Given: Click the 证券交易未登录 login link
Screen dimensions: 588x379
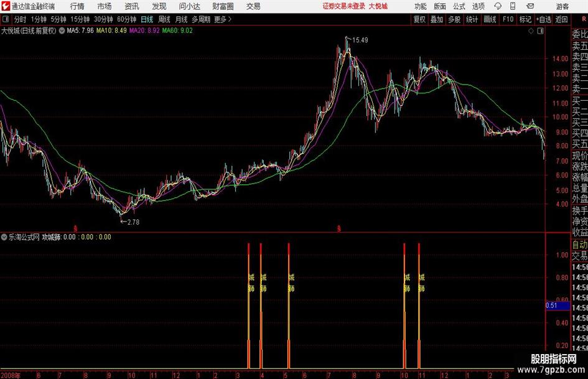Looking at the screenshot, I should click(x=343, y=6).
